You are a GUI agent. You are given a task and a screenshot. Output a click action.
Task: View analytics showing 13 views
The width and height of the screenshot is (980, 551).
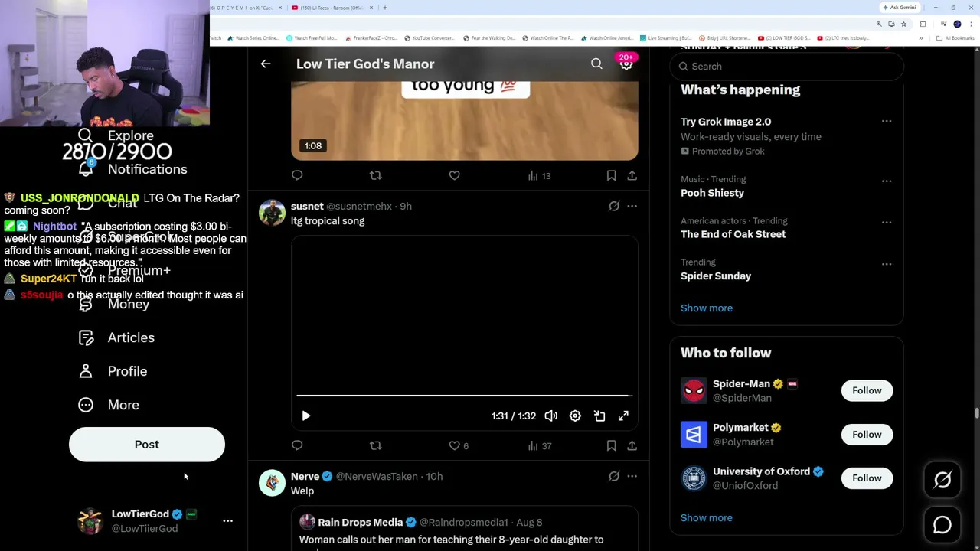coord(539,175)
